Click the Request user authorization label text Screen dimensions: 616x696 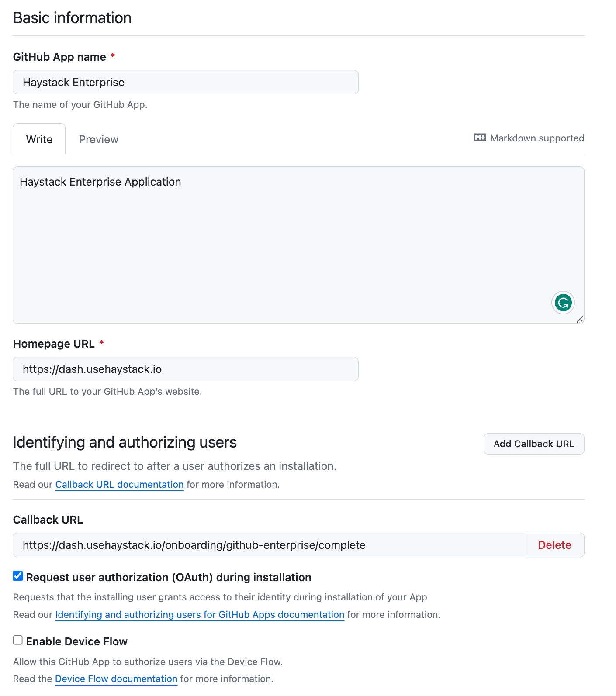click(168, 577)
